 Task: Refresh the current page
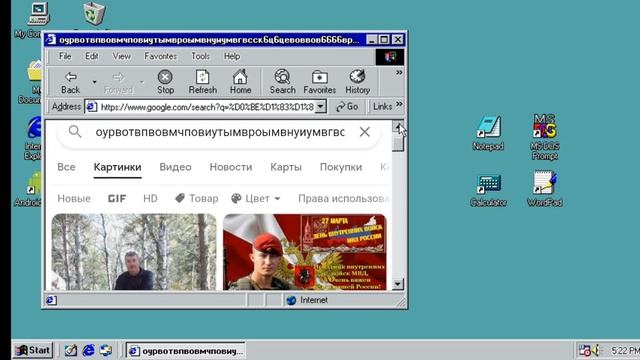point(202,82)
